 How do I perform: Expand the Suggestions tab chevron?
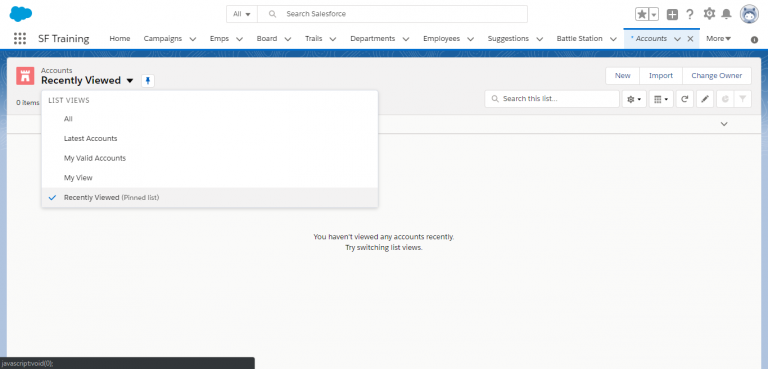click(x=540, y=39)
